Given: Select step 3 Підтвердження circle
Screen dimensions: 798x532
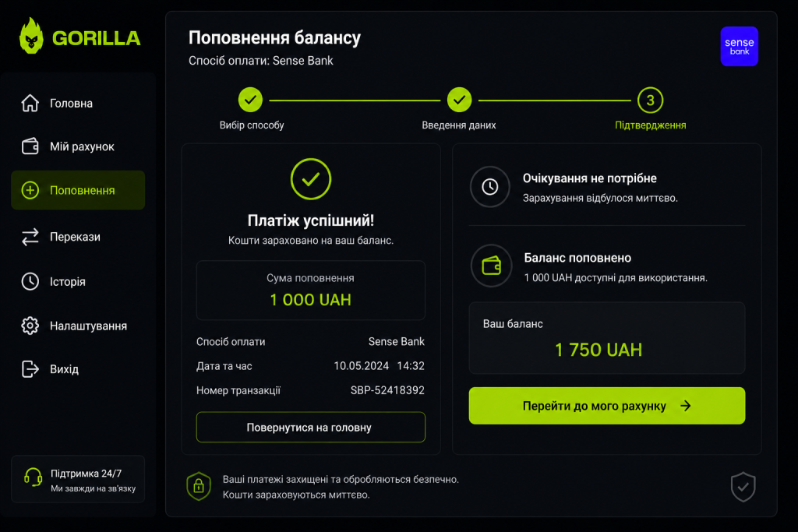Looking at the screenshot, I should point(650,100).
